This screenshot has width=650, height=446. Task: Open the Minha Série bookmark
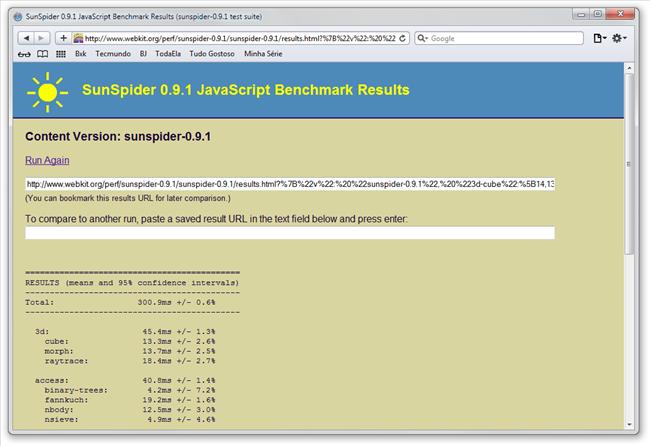(x=263, y=54)
